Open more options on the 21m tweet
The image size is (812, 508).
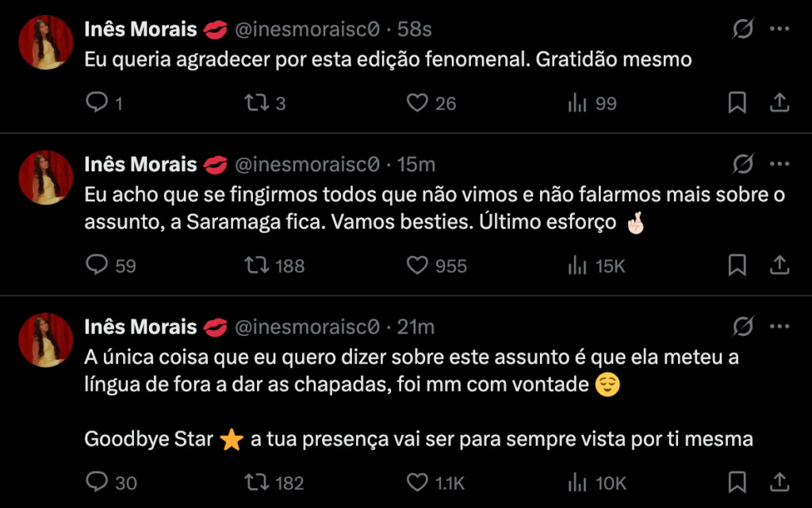point(779,327)
